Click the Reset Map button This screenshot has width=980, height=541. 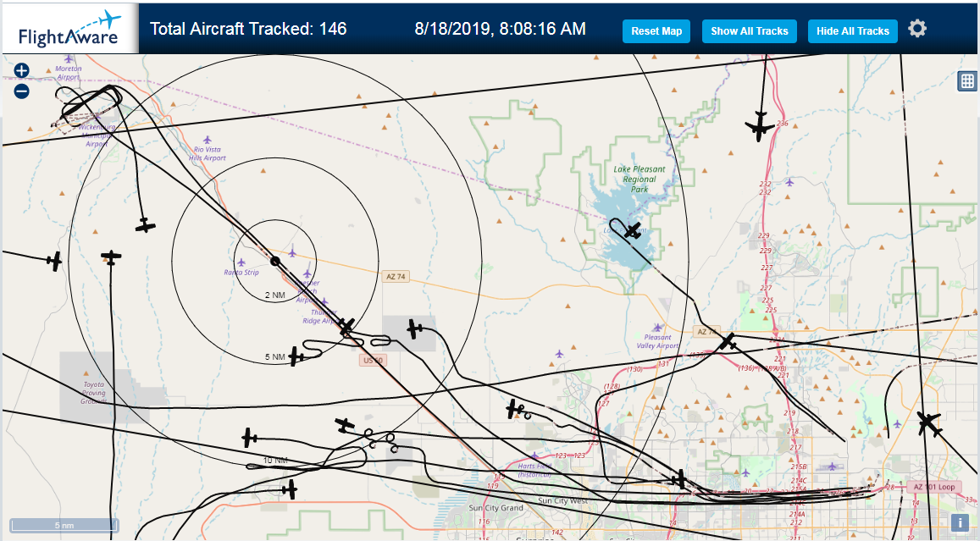(x=656, y=31)
